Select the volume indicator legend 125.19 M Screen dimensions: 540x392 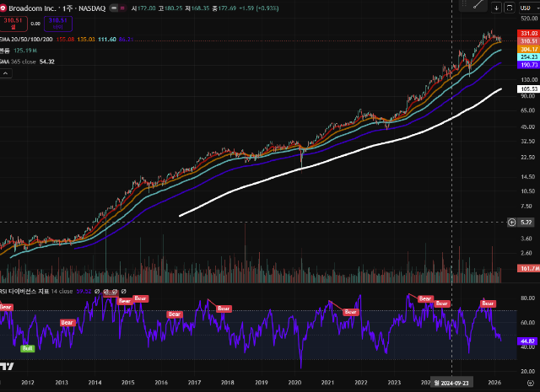point(19,51)
